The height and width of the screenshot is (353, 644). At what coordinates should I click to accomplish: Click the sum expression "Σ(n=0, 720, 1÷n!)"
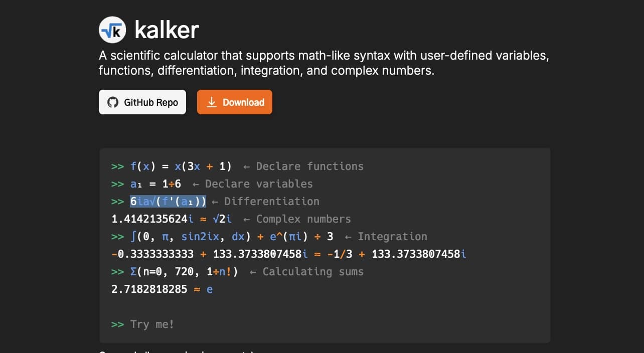coord(184,272)
